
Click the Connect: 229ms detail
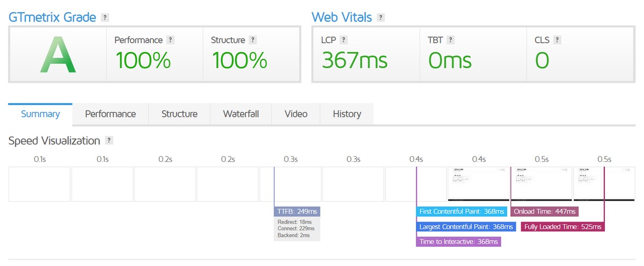coord(296,229)
